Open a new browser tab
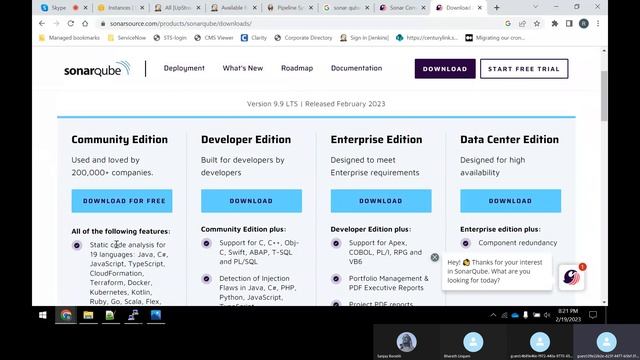640x360 pixels. coord(496,7)
